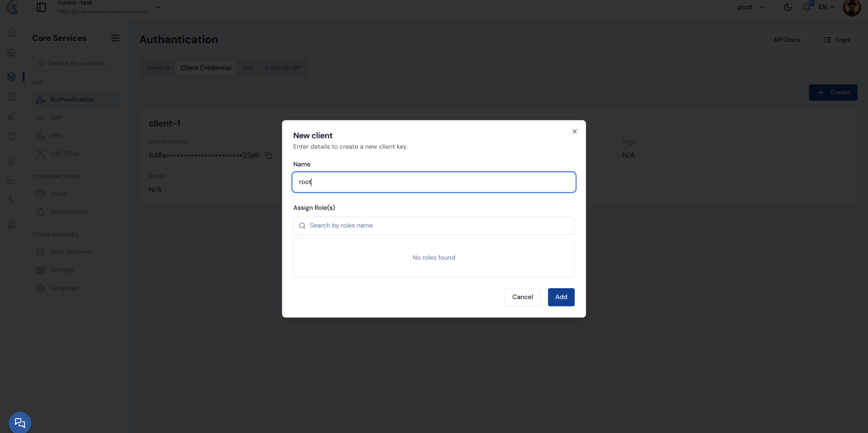Open notifications via the bell icon
This screenshot has height=433, width=868.
pyautogui.click(x=806, y=7)
